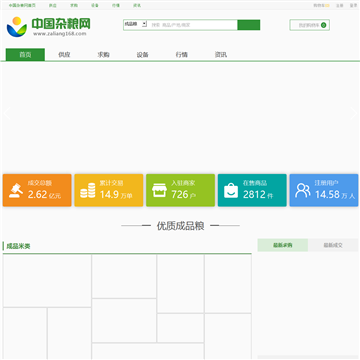Click 求购 link in top bar
The width and height of the screenshot is (360, 360).
tap(74, 5)
